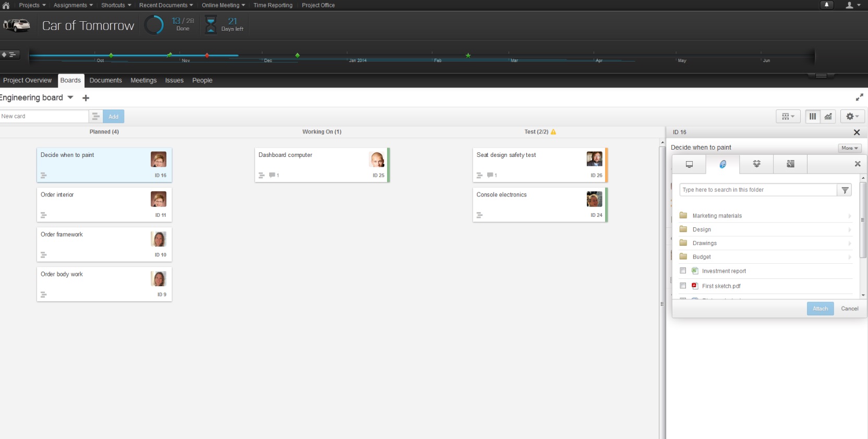Expand the More menu for the card
The width and height of the screenshot is (868, 439).
849,148
